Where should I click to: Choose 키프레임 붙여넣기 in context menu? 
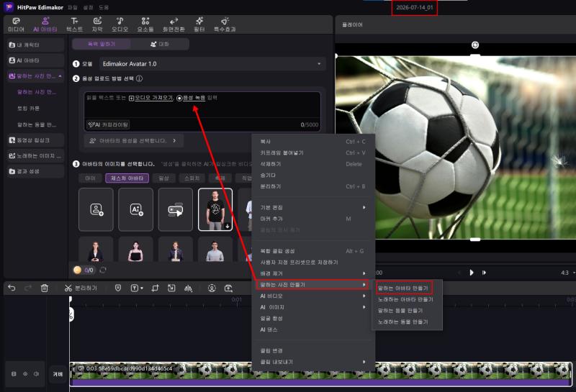(x=313, y=152)
